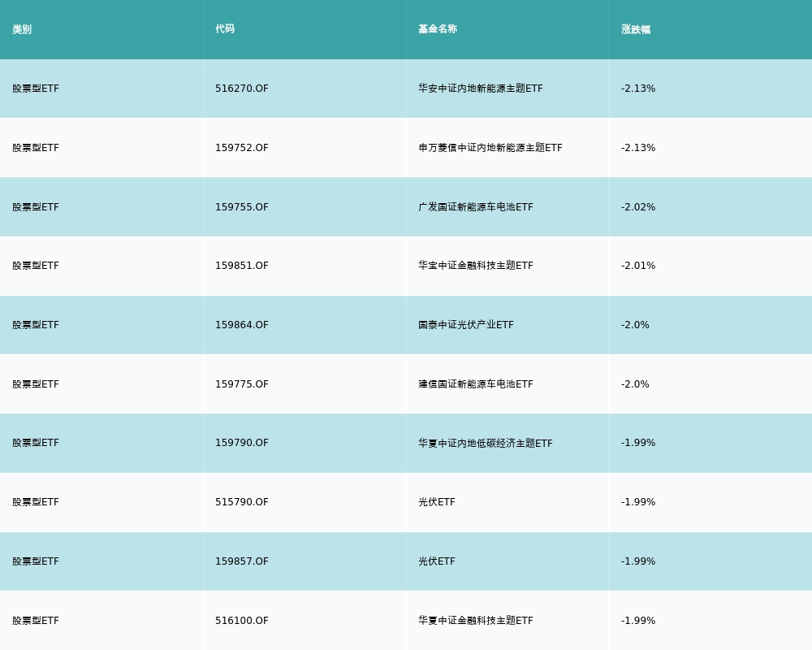Viewport: 812px width, 650px height.
Task: Click fund name 华夏中证内地低碳经济主题ETF
Action: click(x=486, y=443)
